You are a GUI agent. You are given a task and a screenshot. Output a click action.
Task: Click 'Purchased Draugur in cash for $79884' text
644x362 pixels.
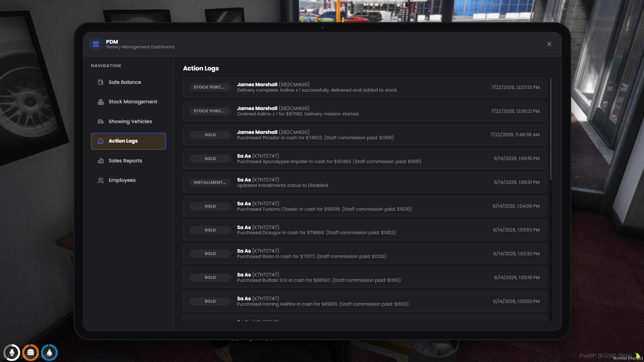pos(316,233)
